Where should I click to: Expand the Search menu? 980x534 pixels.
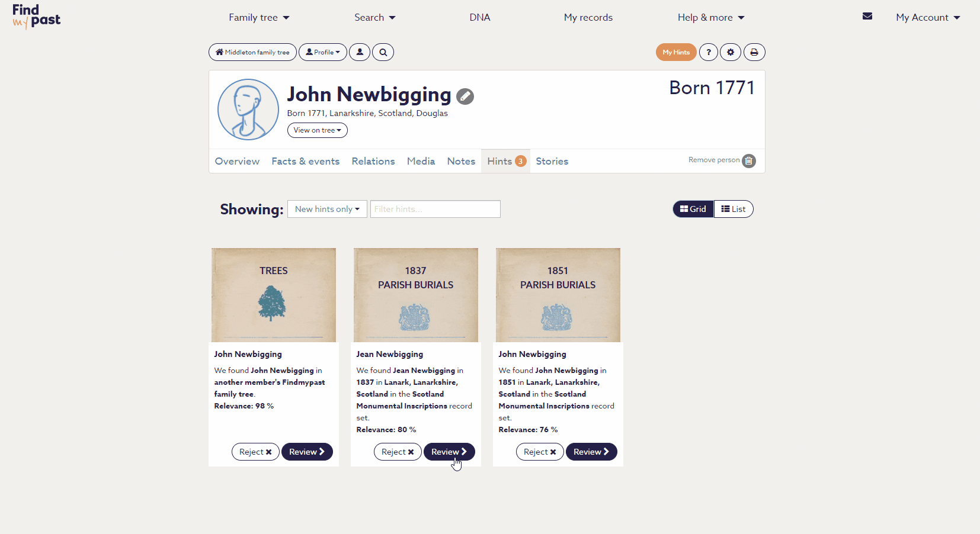375,17
